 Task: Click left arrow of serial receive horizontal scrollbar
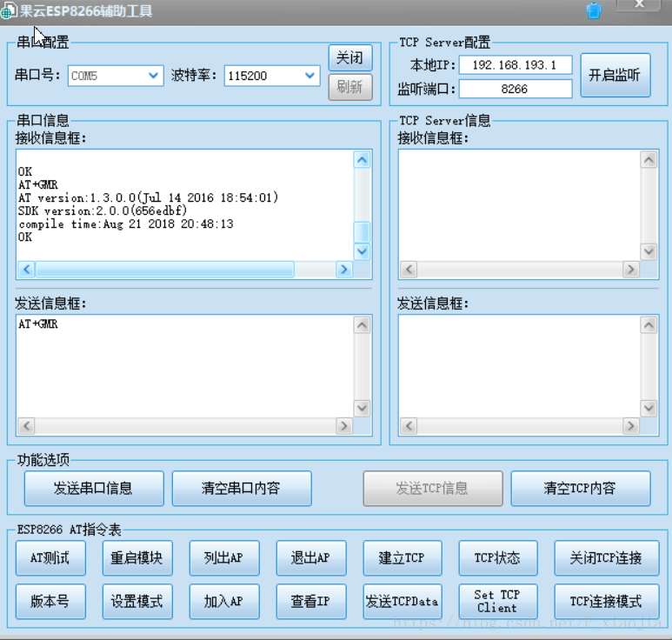[x=27, y=270]
